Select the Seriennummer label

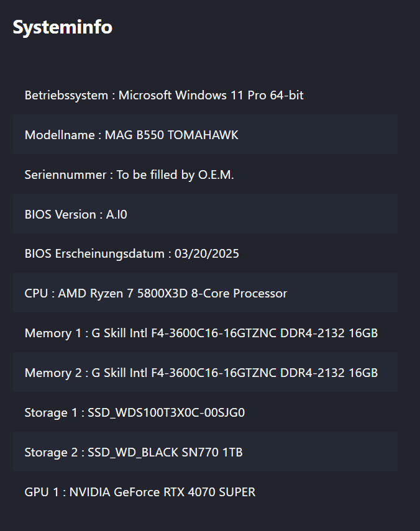tap(65, 175)
